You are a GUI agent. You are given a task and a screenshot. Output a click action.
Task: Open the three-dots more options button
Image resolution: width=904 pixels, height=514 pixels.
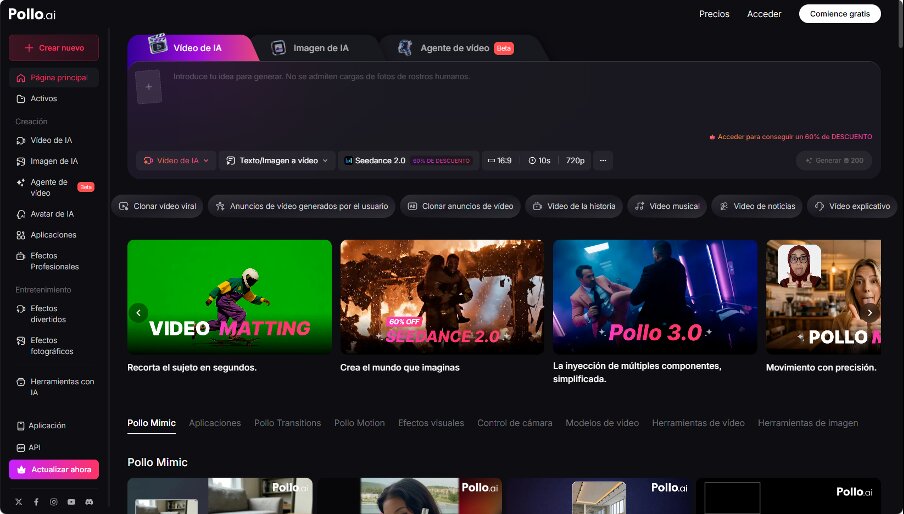(x=602, y=160)
